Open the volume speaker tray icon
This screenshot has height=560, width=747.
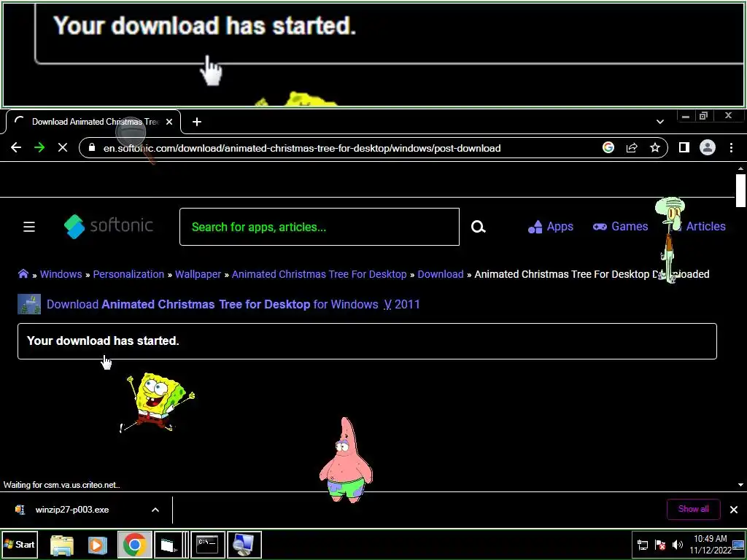[677, 545]
